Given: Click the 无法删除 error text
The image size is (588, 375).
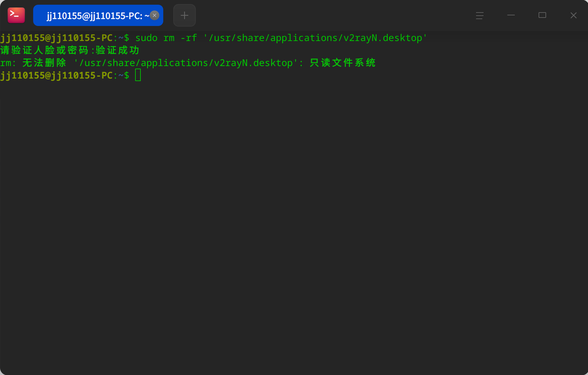Looking at the screenshot, I should pyautogui.click(x=44, y=63).
